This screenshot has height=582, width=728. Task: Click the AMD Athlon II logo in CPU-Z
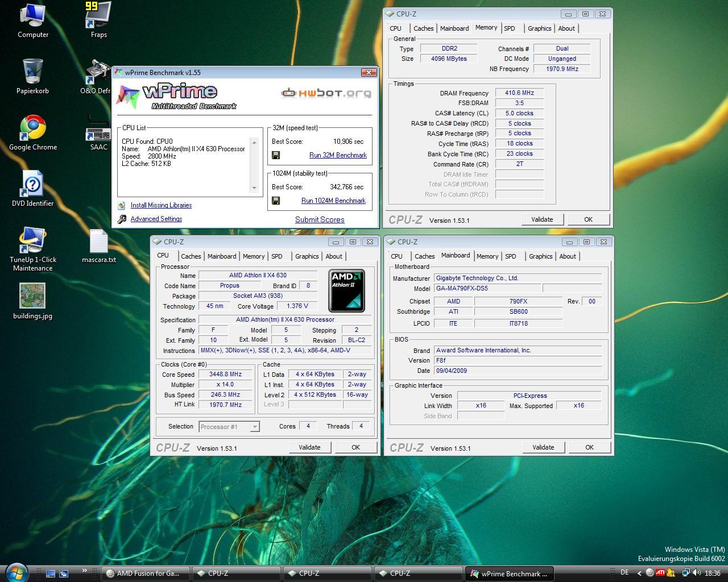(347, 291)
